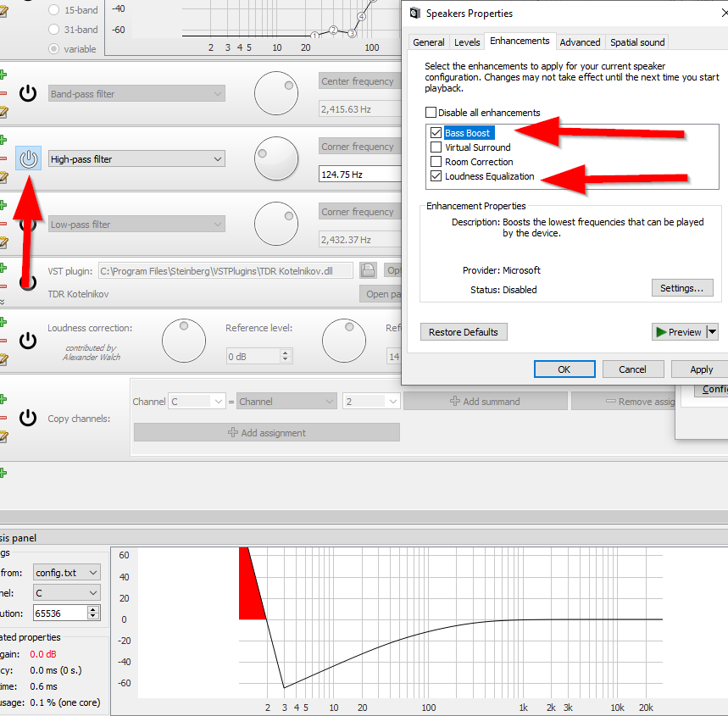
Task: Toggle power icon for Copy channels
Action: pos(28,418)
